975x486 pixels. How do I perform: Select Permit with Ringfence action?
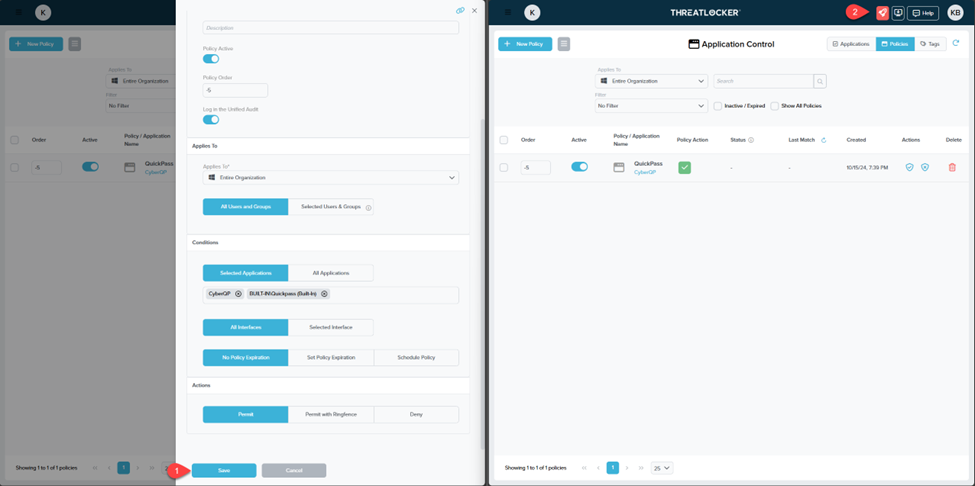(x=331, y=414)
